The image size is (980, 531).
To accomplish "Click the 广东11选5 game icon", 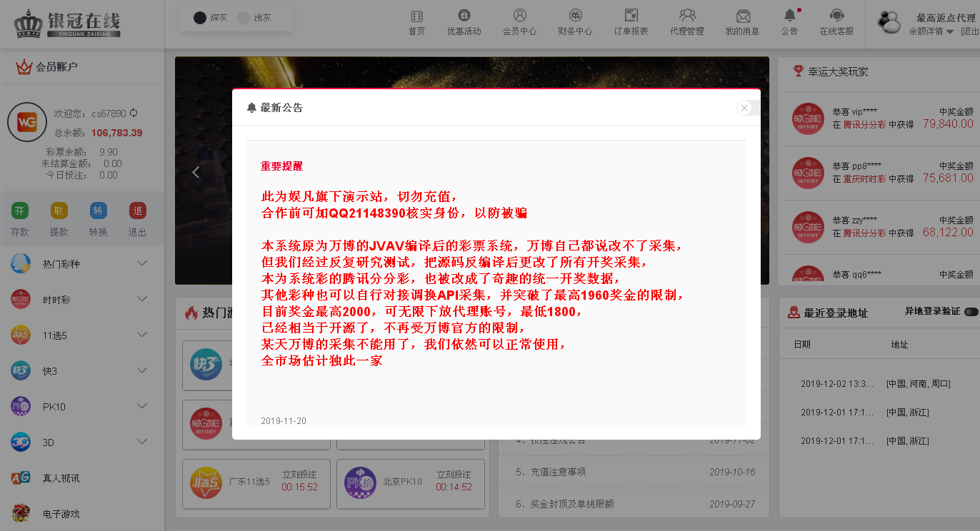I will pos(206,484).
